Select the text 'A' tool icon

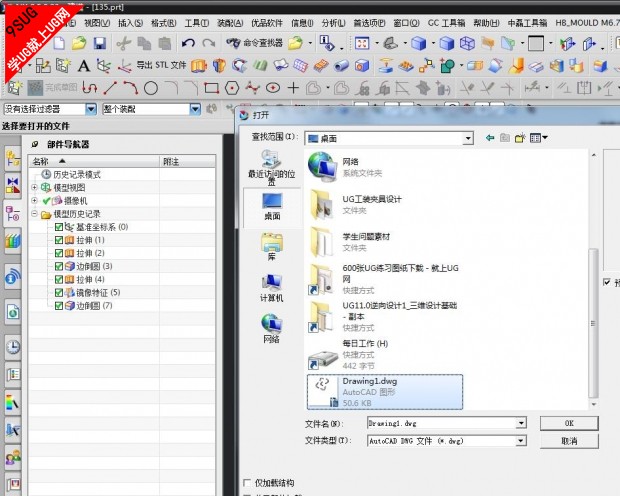(x=83, y=66)
